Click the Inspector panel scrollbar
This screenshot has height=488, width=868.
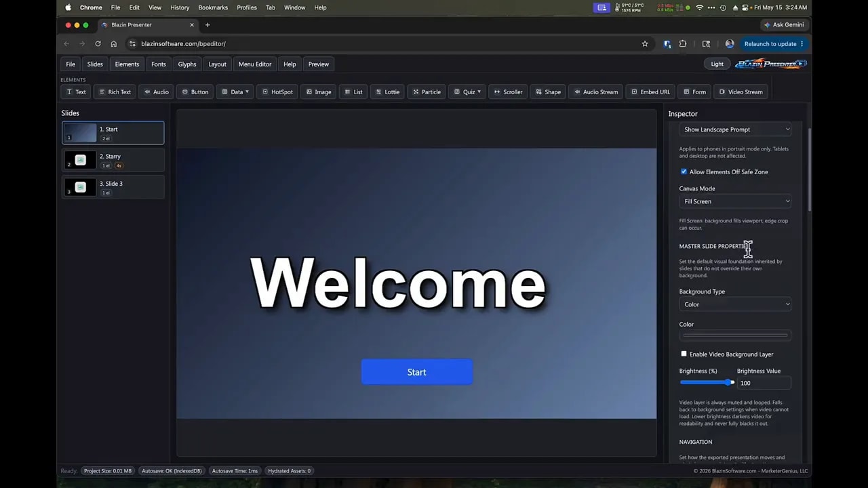[x=808, y=169]
